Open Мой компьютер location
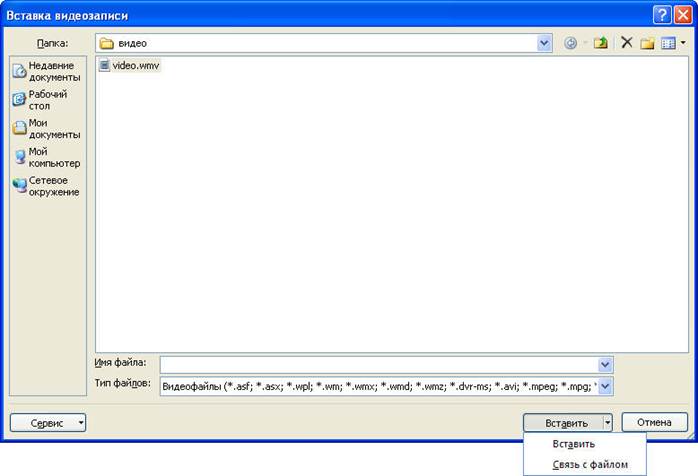The width and height of the screenshot is (698, 476). click(x=47, y=158)
